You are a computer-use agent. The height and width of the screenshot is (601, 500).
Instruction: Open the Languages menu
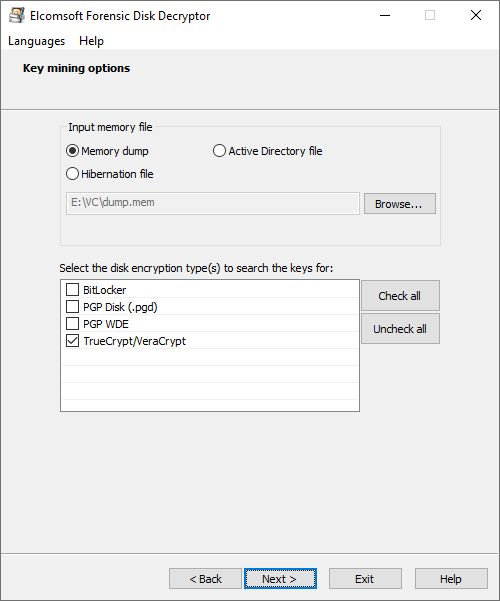(x=36, y=41)
